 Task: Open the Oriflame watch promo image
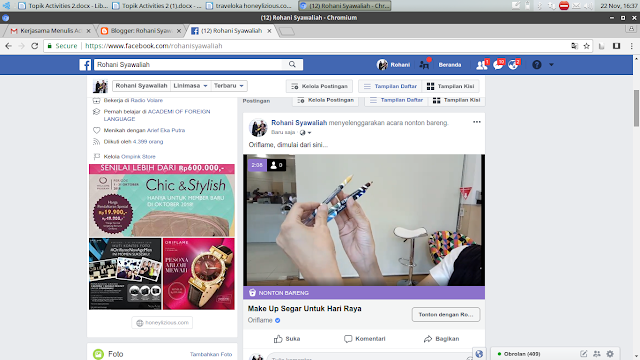tap(199, 274)
